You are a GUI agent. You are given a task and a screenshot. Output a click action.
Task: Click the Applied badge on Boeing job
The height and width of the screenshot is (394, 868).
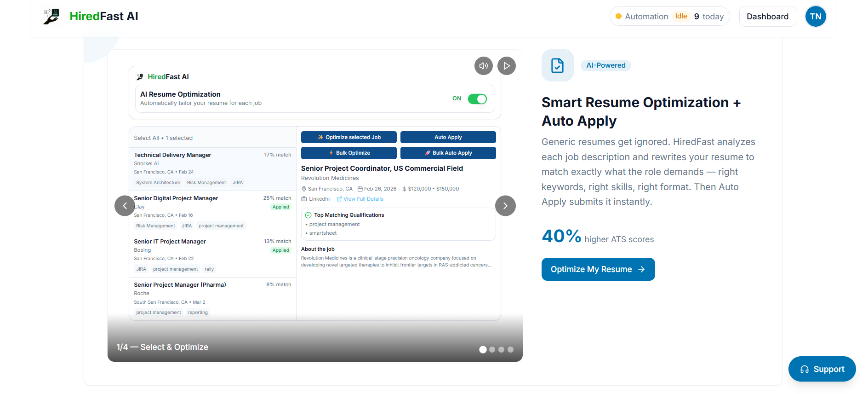point(281,250)
